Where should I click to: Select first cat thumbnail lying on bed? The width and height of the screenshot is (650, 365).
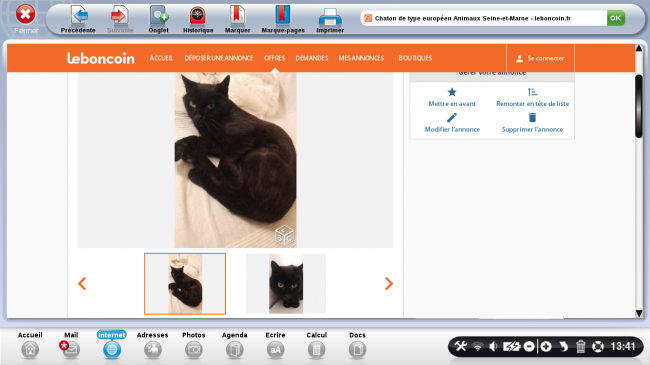pos(185,284)
